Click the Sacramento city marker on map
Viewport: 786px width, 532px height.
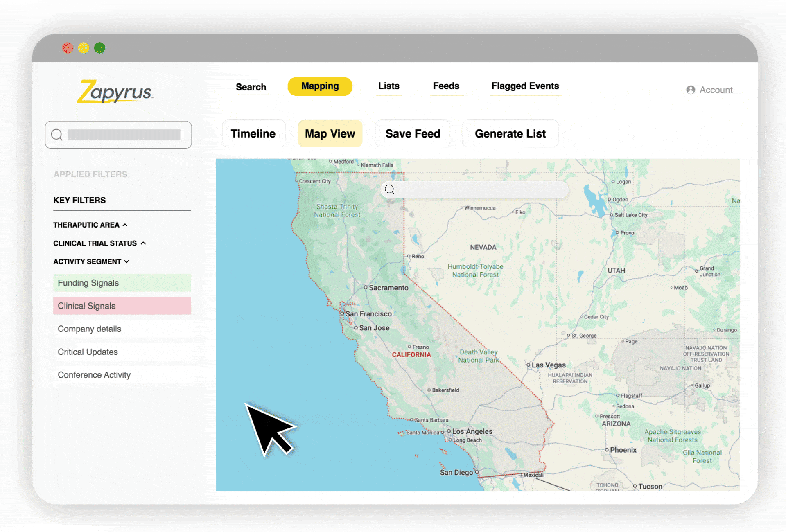click(x=366, y=288)
